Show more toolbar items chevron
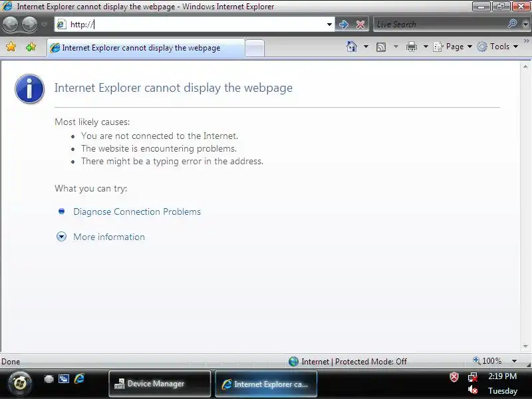Viewport: 532px width, 399px height. coord(526,41)
